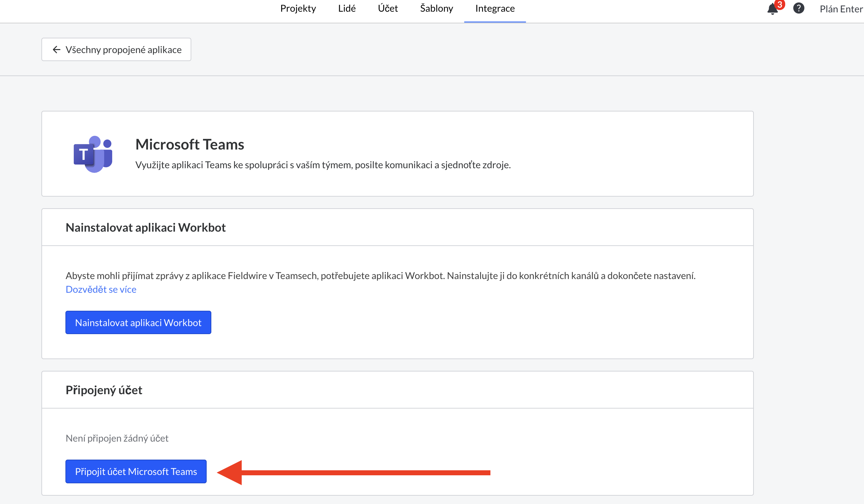This screenshot has height=504, width=864.
Task: Click the Workbot paragraph starting with Abyste mohli přijímat
Action: point(381,276)
